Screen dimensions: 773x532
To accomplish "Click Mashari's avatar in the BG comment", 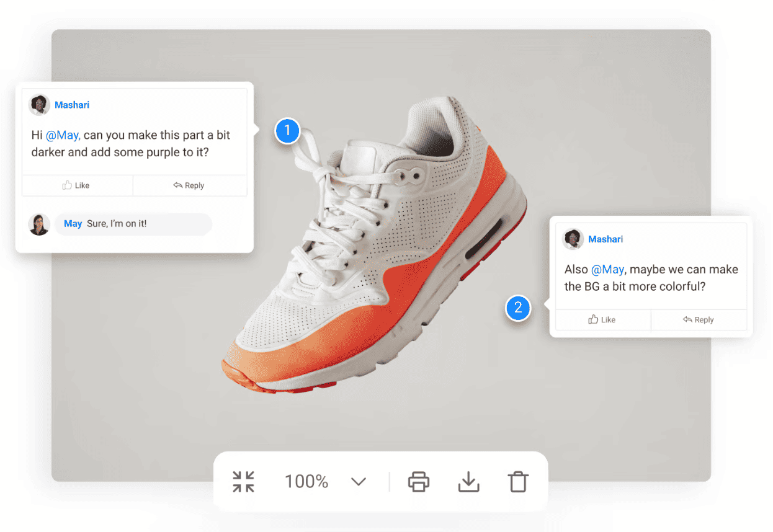I will point(573,239).
